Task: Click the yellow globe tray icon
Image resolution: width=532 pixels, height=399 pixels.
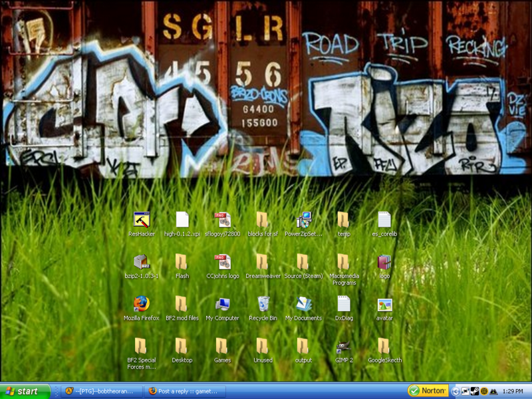Action: [x=484, y=392]
